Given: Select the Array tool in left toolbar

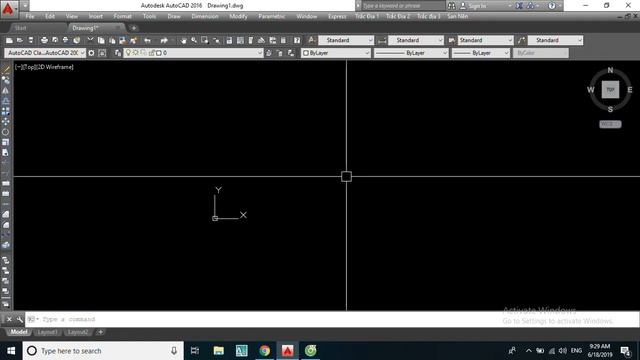Looking at the screenshot, I should pyautogui.click(x=6, y=111).
